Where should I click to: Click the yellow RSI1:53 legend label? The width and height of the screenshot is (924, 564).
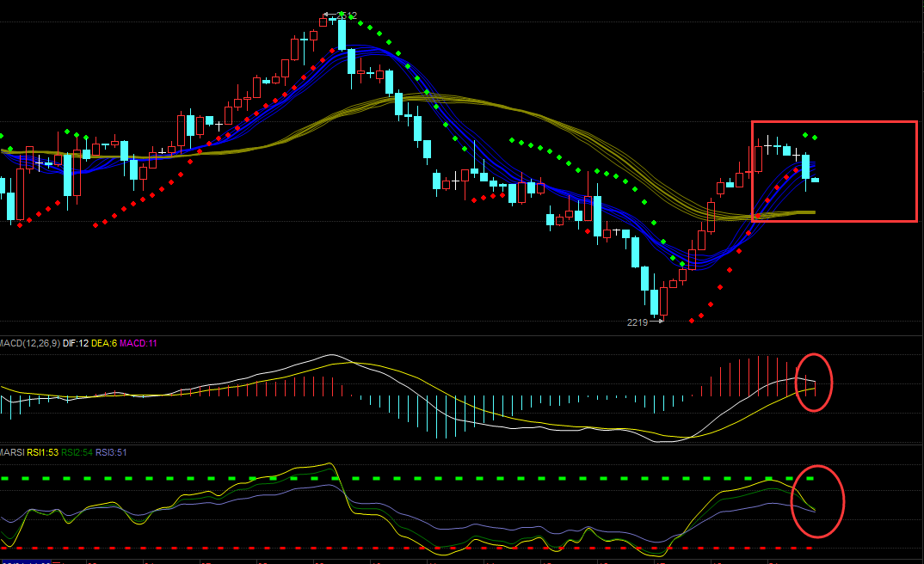[x=41, y=451]
